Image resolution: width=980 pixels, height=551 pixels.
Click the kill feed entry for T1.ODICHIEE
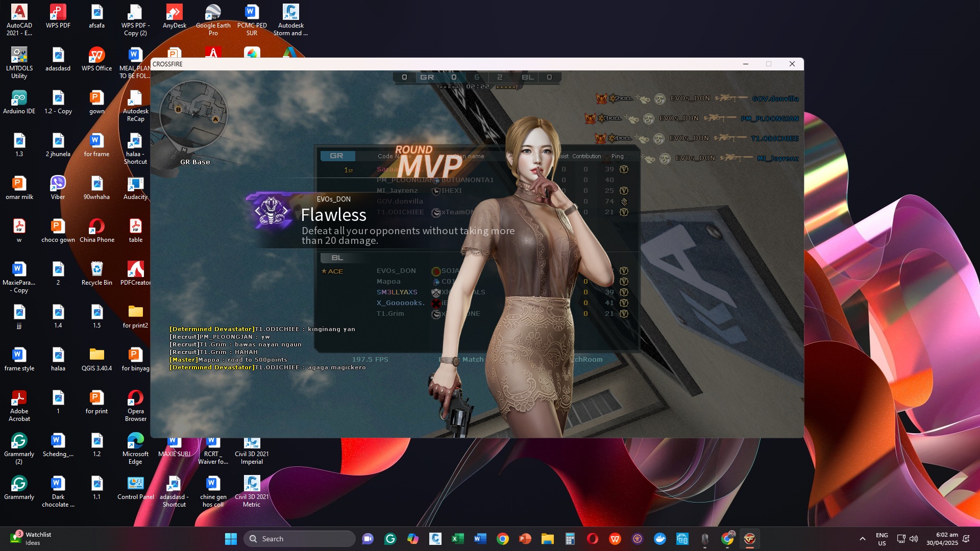(x=697, y=138)
